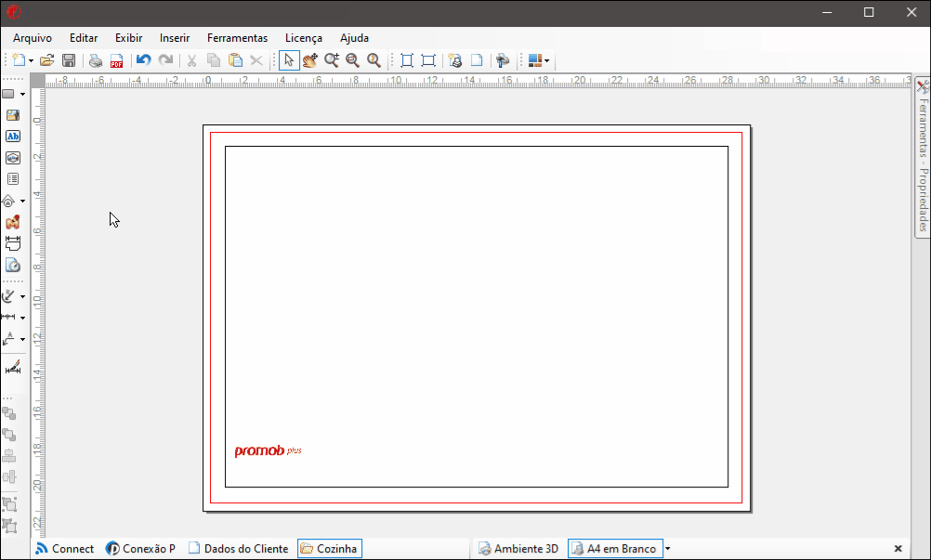The height and width of the screenshot is (560, 931).
Task: Click the align vertical center icon
Action: pyautogui.click(x=9, y=476)
